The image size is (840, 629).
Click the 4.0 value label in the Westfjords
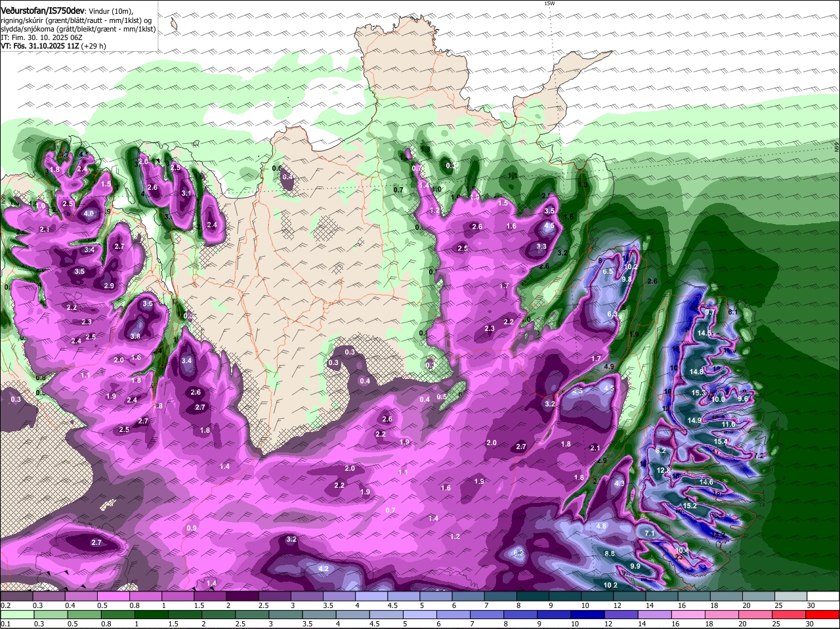89,213
